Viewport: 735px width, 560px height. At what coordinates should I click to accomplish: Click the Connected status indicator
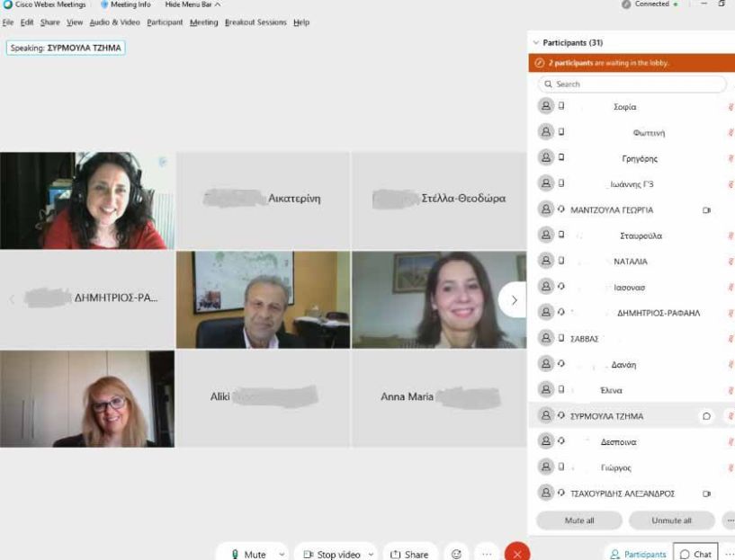pyautogui.click(x=650, y=4)
